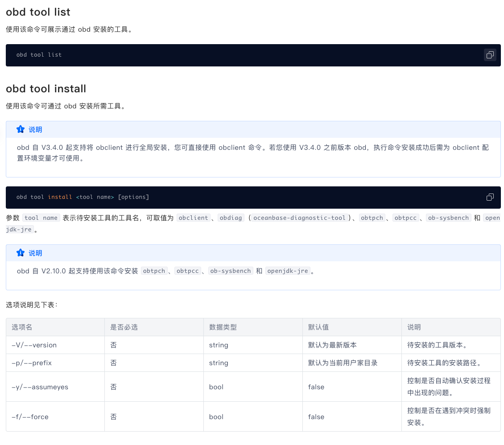The image size is (504, 445).
Task: Click the "选项名" table column header
Action: pyautogui.click(x=22, y=327)
